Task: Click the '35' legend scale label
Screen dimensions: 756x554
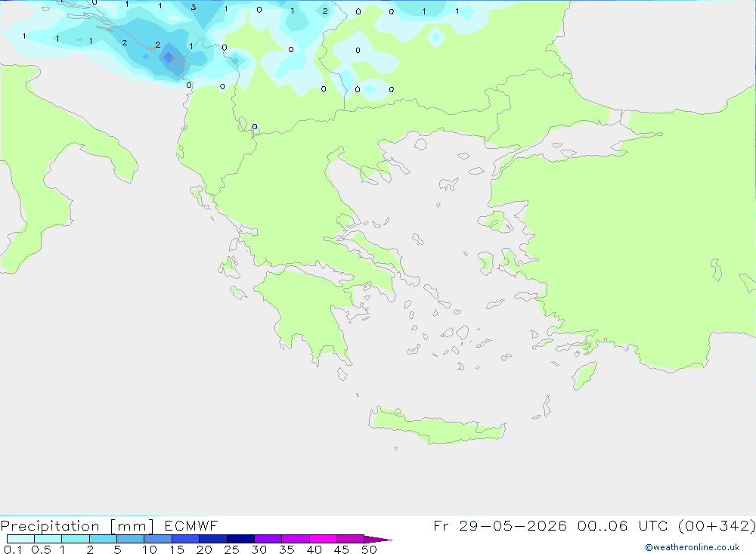Action: [287, 549]
